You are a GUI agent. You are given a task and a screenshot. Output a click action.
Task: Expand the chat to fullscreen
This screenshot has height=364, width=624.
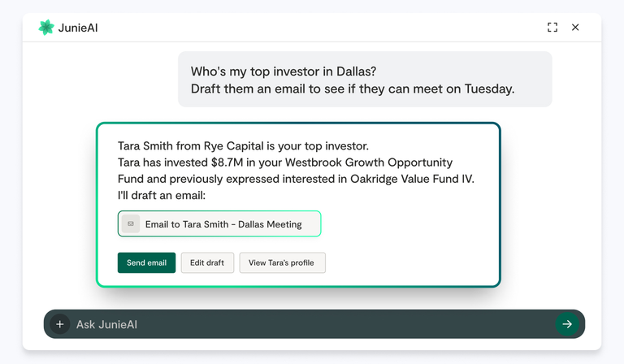tap(552, 28)
